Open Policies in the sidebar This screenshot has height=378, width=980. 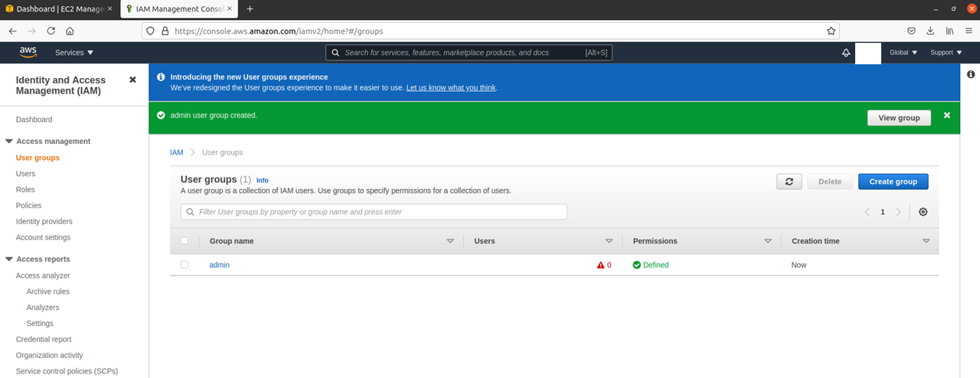click(29, 206)
